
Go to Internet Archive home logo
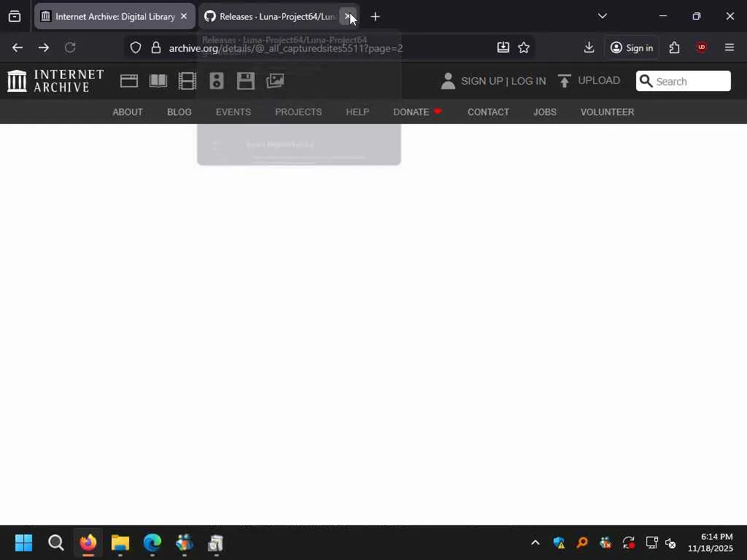(x=55, y=81)
